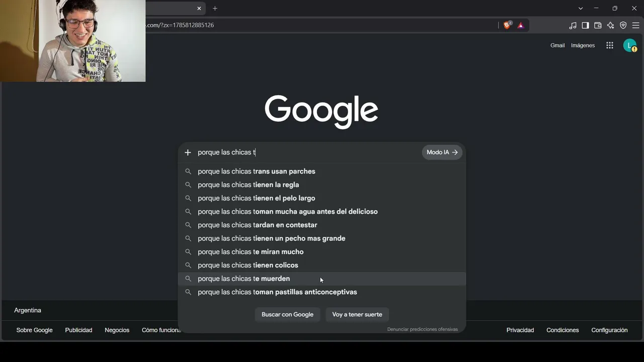Select suggestion "tienen la regla"
The height and width of the screenshot is (362, 644).
click(x=322, y=185)
